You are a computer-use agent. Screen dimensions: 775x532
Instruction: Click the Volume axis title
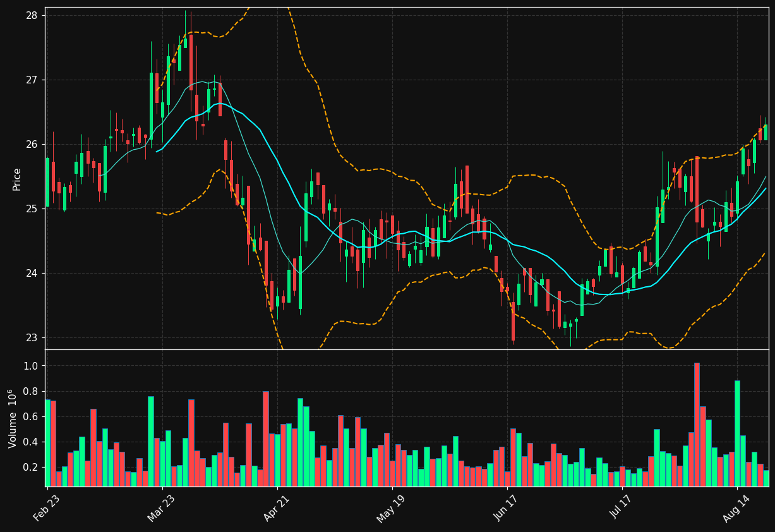click(x=13, y=418)
